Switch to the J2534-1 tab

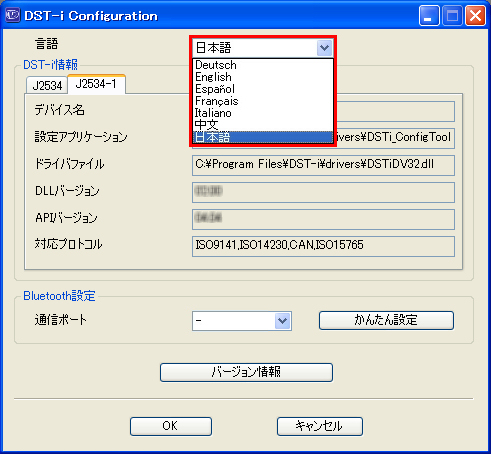(96, 84)
